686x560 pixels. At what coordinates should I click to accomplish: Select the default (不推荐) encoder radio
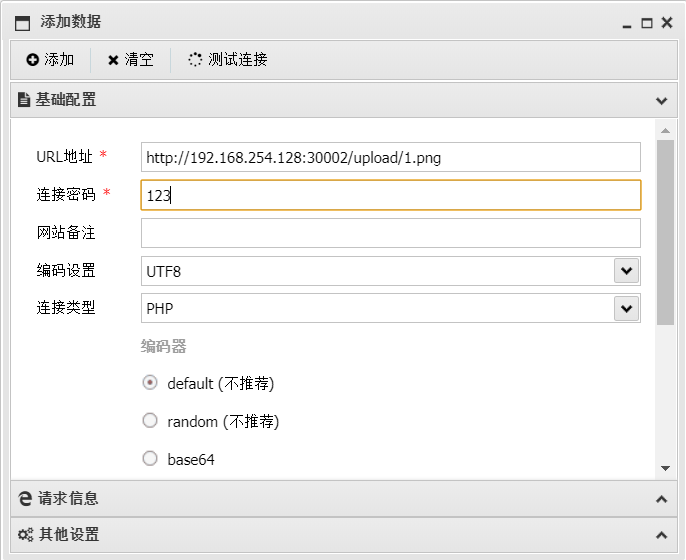click(x=150, y=383)
